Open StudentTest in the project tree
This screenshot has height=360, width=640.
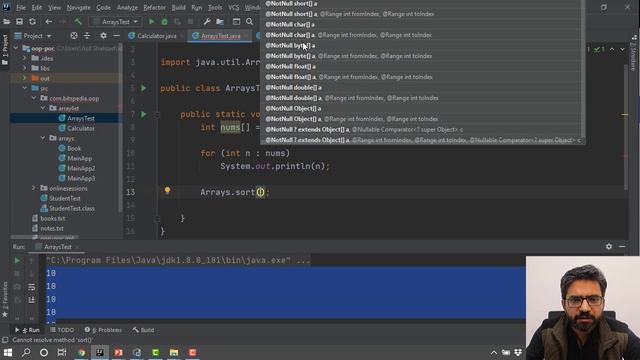64,198
